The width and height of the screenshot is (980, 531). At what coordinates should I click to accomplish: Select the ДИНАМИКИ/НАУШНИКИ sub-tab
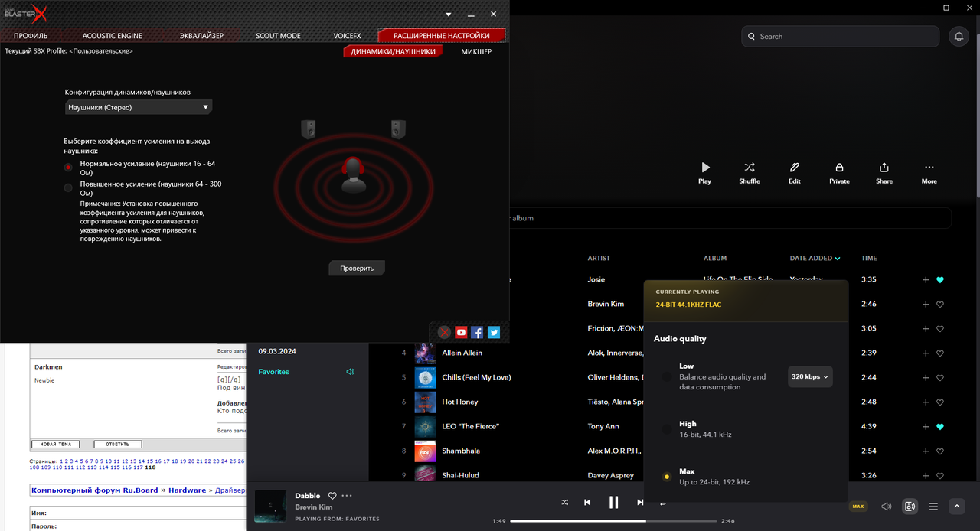(394, 51)
